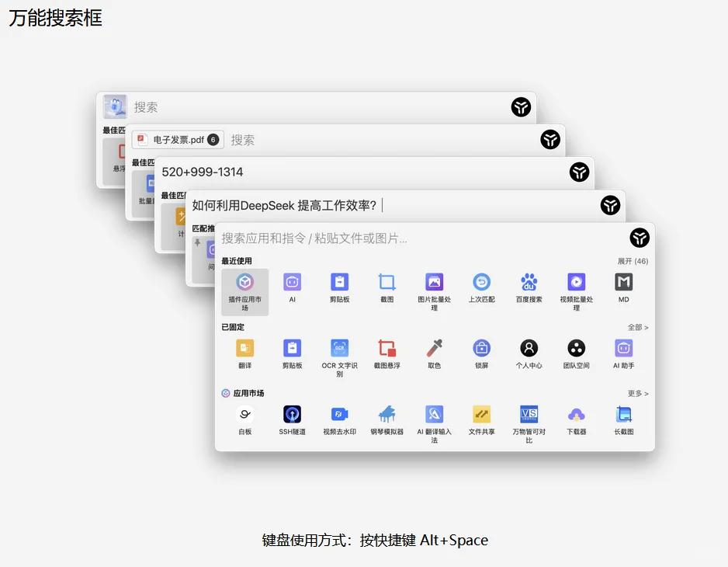Click the 最近使用 section label
This screenshot has height=567, width=728.
237,261
